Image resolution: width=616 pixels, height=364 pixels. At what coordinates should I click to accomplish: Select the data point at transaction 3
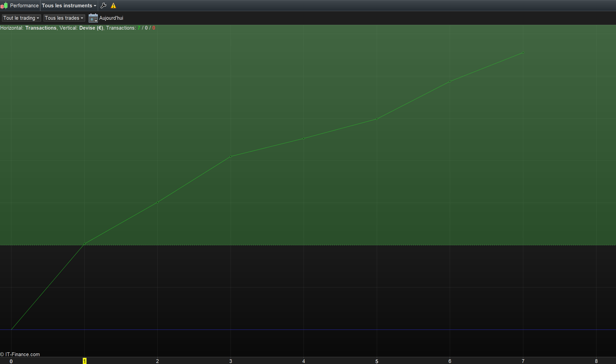[x=231, y=157]
